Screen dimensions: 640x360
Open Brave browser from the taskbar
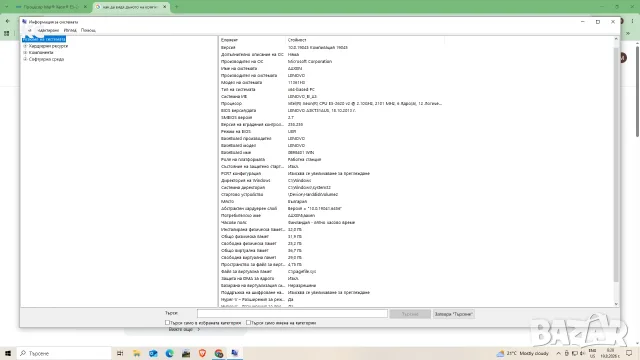[x=202, y=353]
